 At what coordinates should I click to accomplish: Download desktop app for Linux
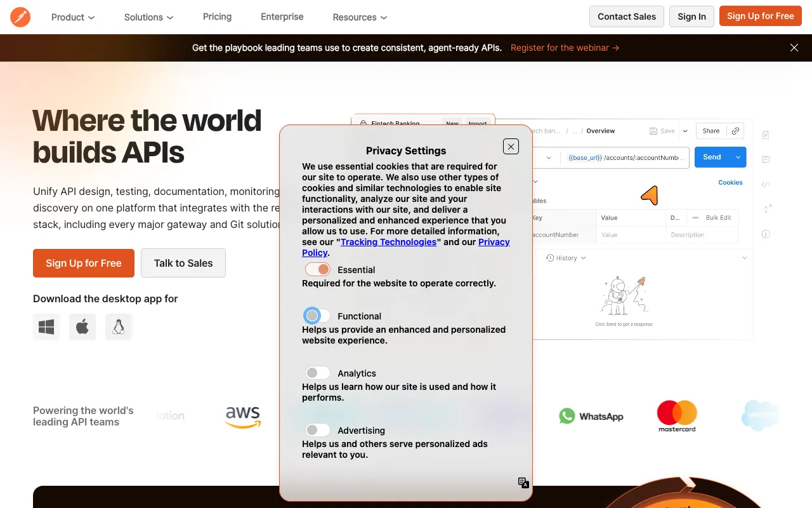click(x=118, y=326)
